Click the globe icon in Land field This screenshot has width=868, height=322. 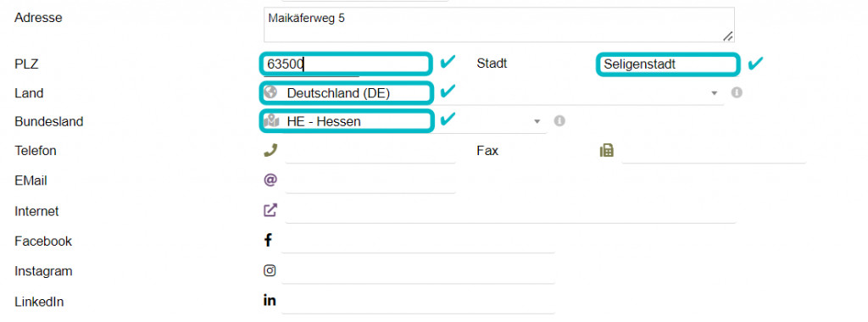click(270, 92)
